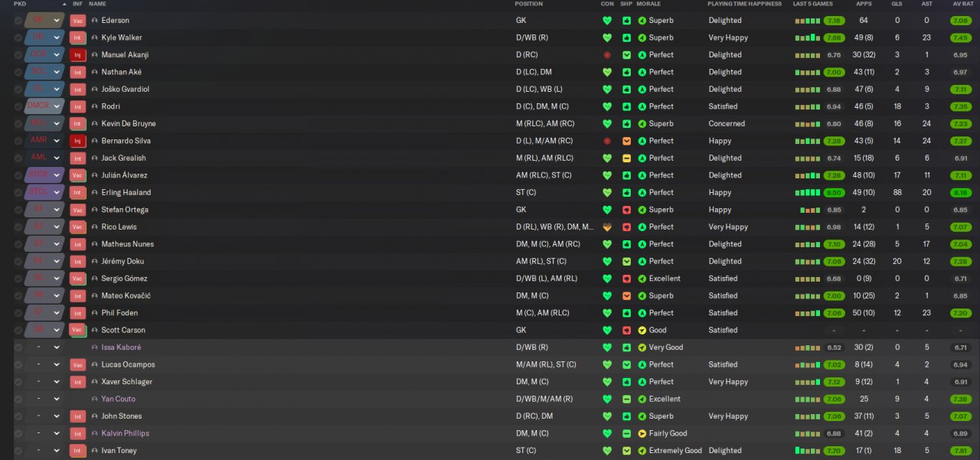980x460 pixels.
Task: Tick the selection checkbox beside John Stones
Action: 18,416
